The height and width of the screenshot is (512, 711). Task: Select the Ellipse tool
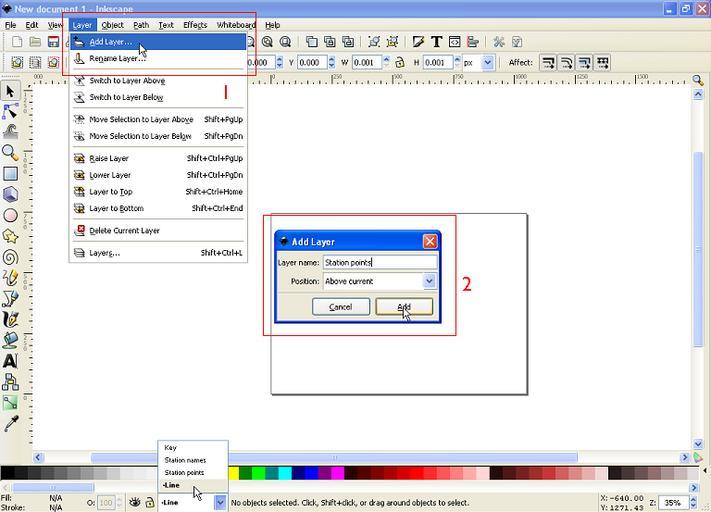coord(10,215)
